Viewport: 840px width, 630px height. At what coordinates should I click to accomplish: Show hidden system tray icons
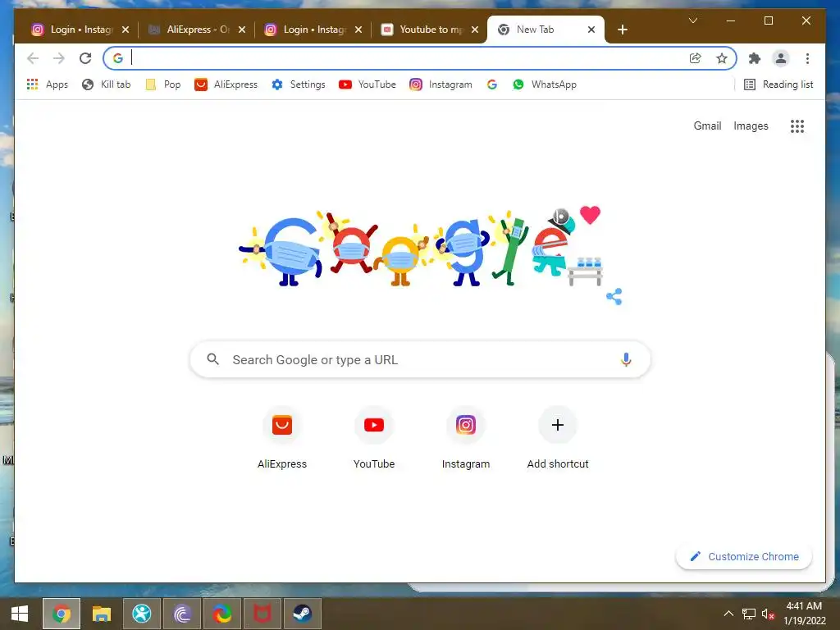(728, 614)
